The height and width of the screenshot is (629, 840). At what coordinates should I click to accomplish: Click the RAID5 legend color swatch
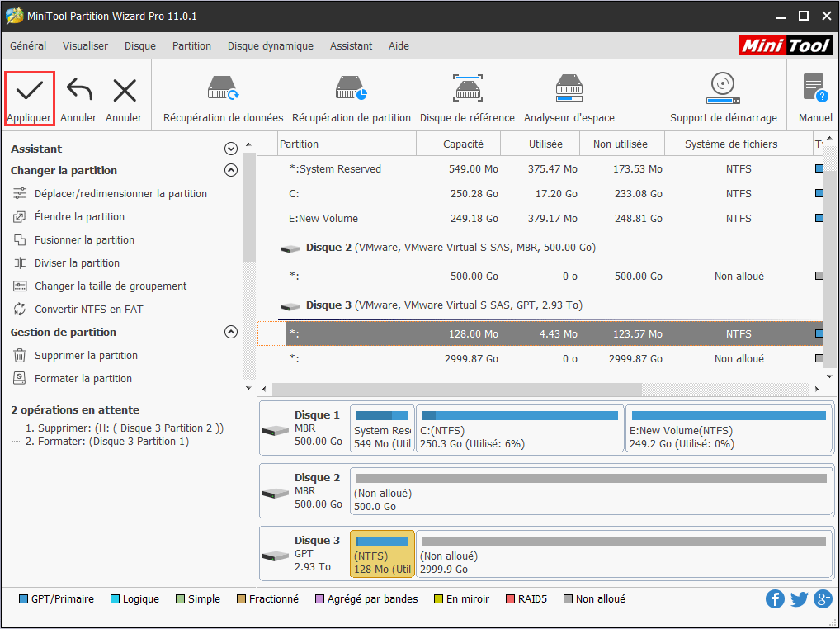[510, 599]
